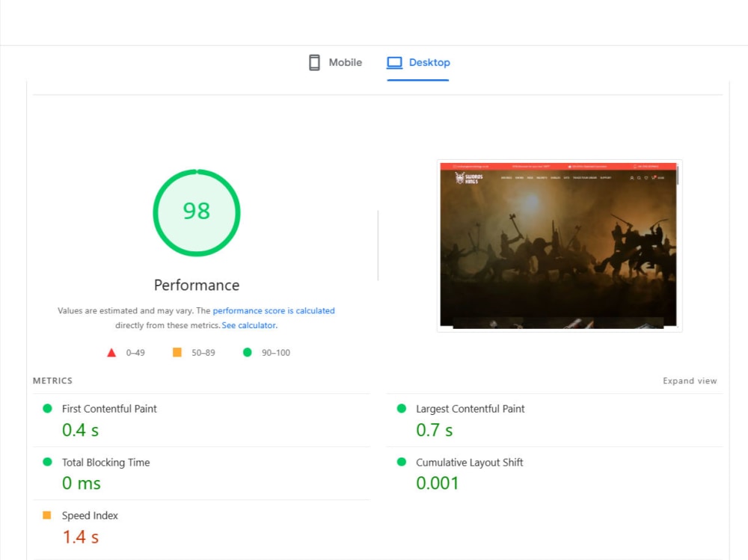748x560 pixels.
Task: Click the 'First Contentful Paint' label
Action: 109,409
